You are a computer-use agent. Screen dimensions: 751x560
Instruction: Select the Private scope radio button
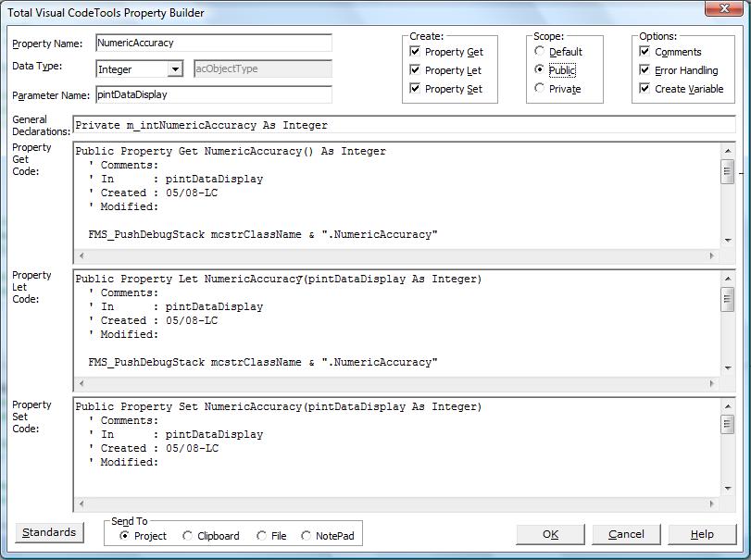tap(539, 88)
